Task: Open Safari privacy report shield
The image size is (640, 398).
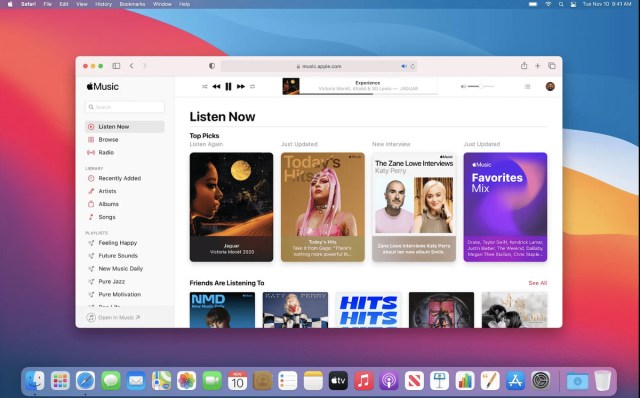Action: (212, 66)
